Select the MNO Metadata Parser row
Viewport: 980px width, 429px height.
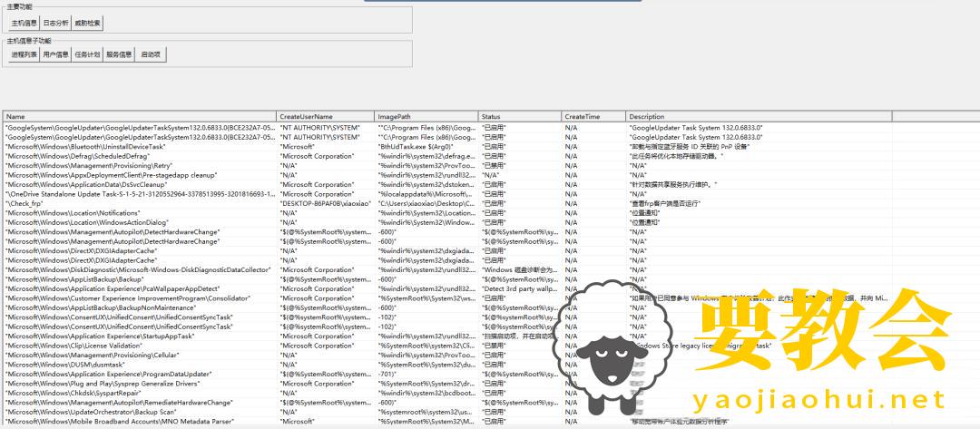[x=447, y=422]
